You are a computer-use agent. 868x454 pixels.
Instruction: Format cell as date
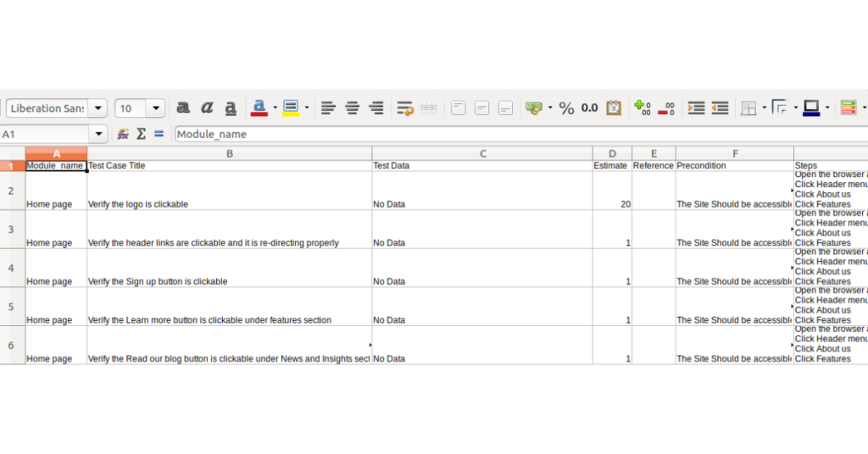coord(614,108)
